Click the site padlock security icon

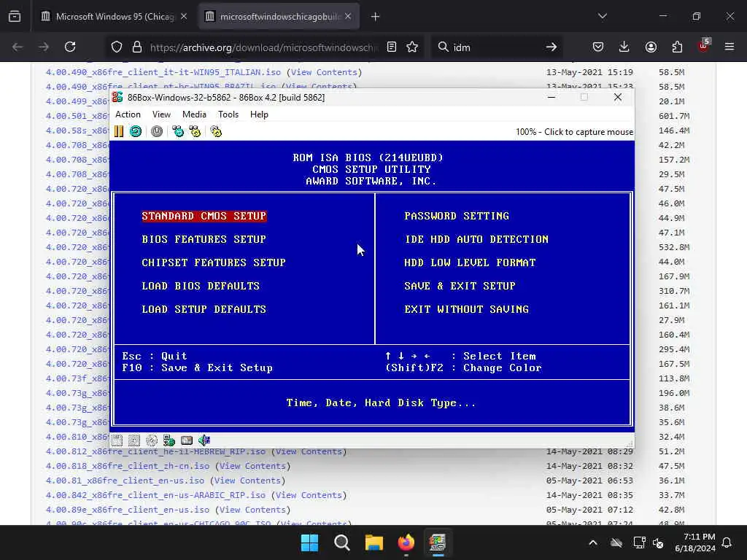tap(137, 47)
